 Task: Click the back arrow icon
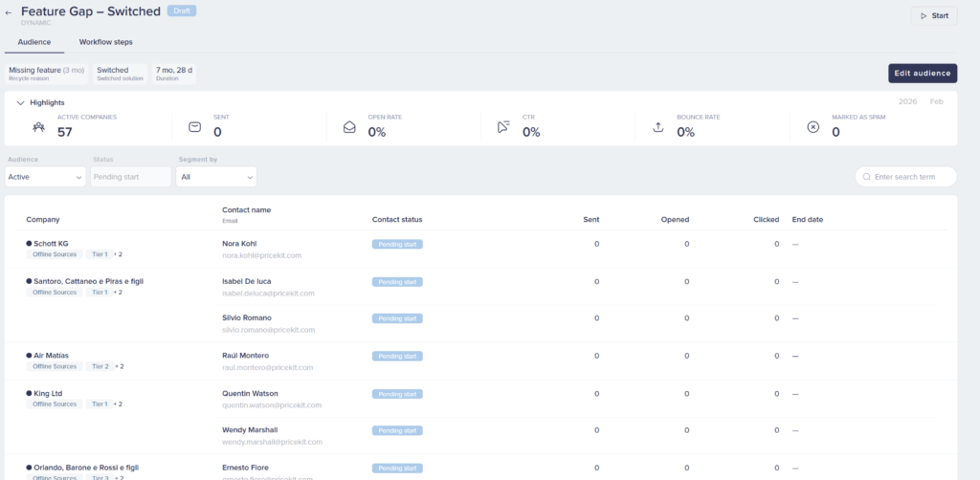tap(10, 13)
